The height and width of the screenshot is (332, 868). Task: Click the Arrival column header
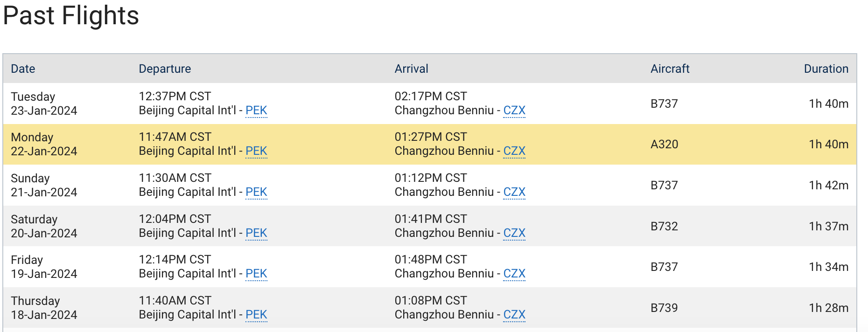coord(411,69)
